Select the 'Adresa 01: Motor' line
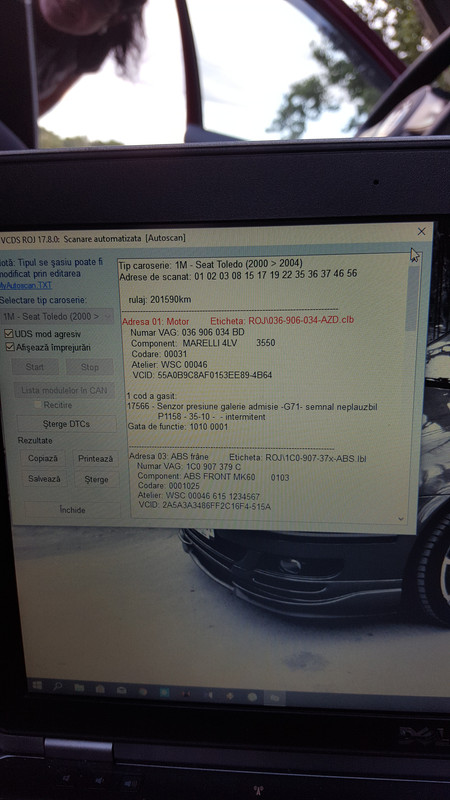This screenshot has height=800, width=450. 155,321
